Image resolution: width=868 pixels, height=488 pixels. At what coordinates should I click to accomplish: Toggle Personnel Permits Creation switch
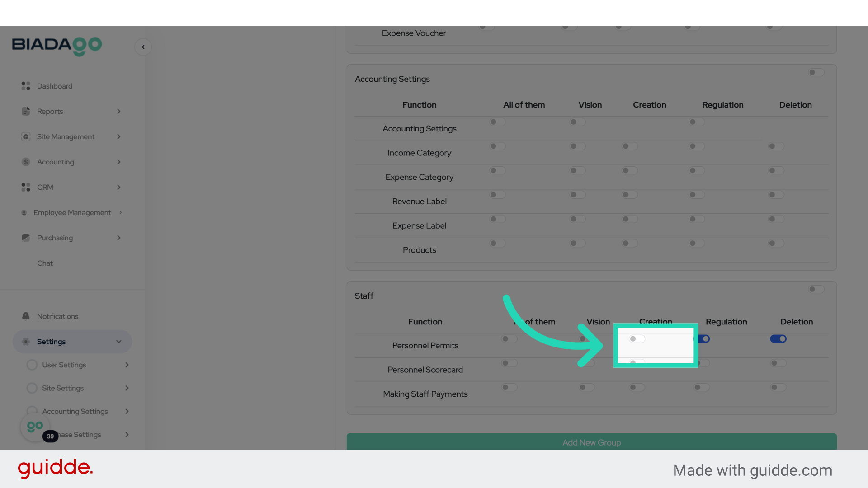click(637, 339)
